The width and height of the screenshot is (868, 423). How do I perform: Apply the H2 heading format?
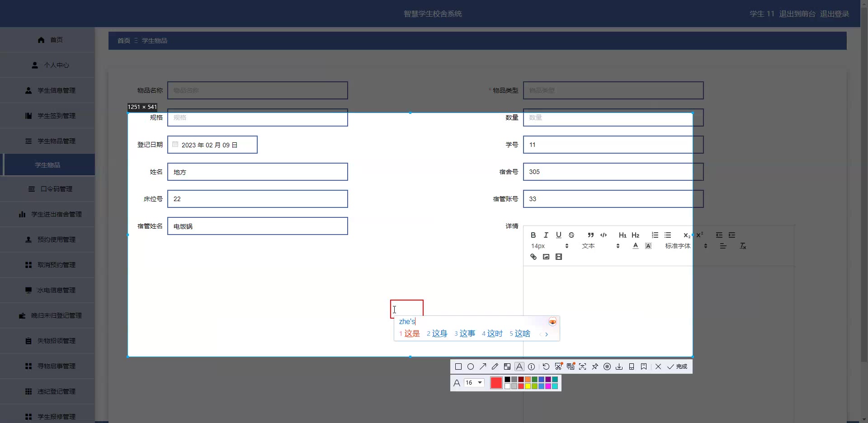click(x=635, y=235)
